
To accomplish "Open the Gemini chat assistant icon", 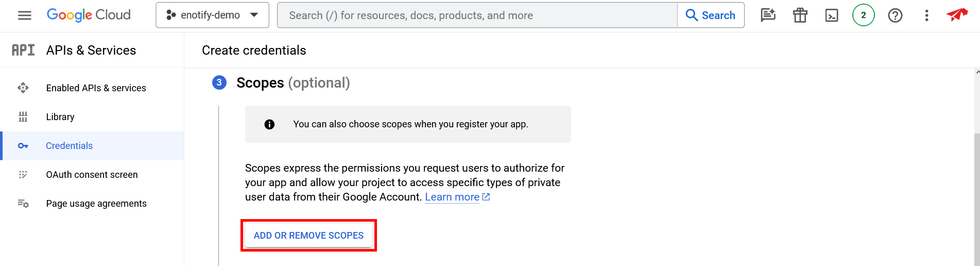I will point(768,15).
